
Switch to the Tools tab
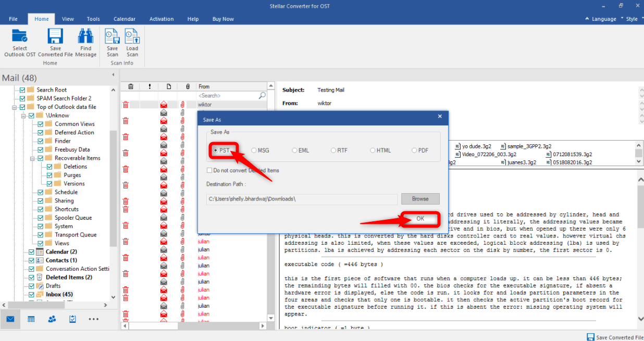tap(93, 19)
